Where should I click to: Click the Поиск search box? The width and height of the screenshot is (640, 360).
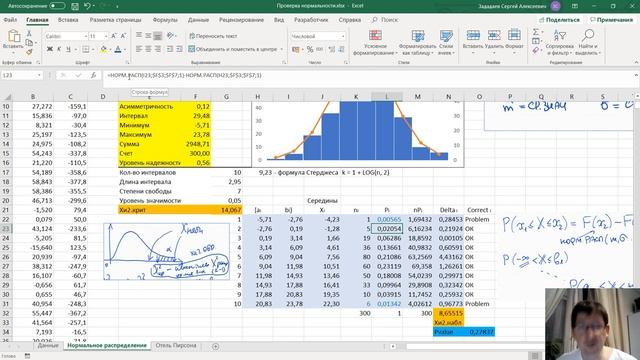pos(385,20)
